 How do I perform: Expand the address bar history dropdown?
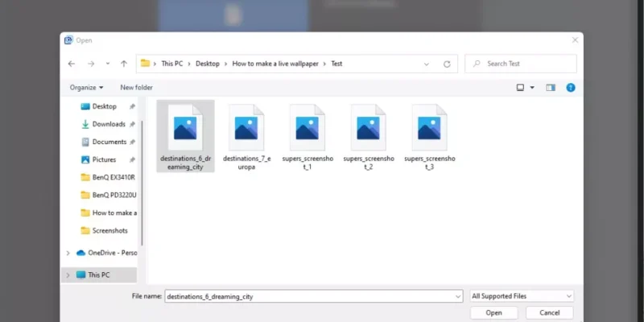(427, 64)
